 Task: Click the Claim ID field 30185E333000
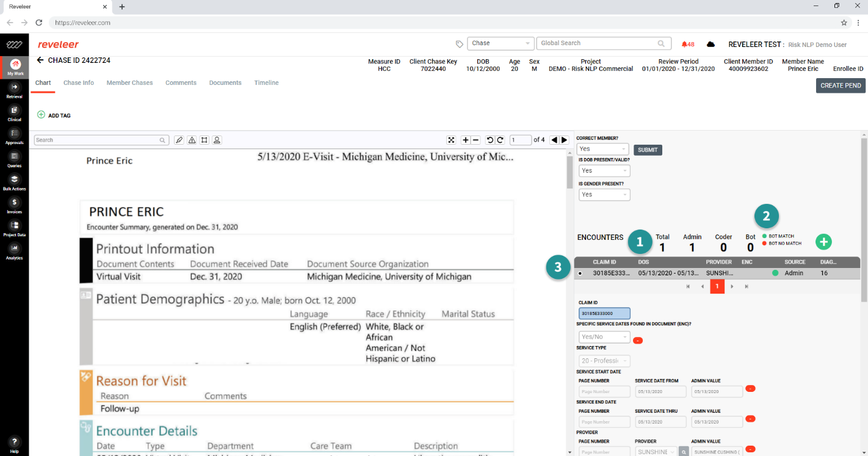click(x=604, y=313)
